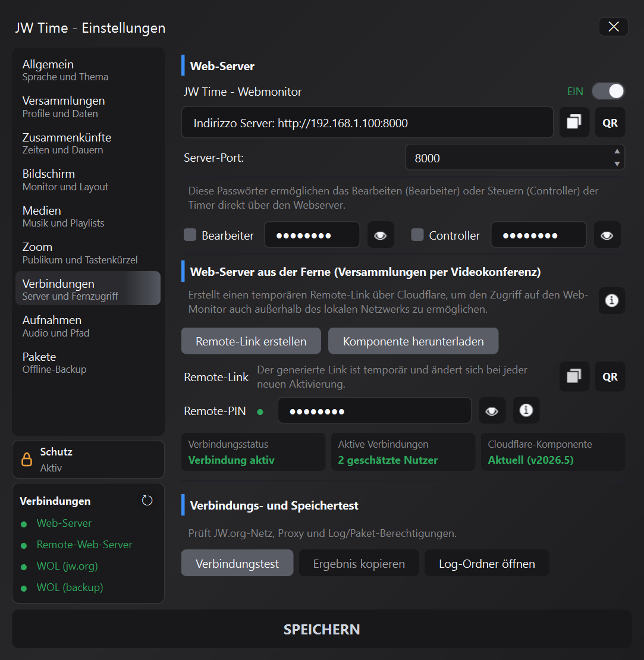The width and height of the screenshot is (644, 660).
Task: Increase the Server-Port value
Action: [x=617, y=152]
